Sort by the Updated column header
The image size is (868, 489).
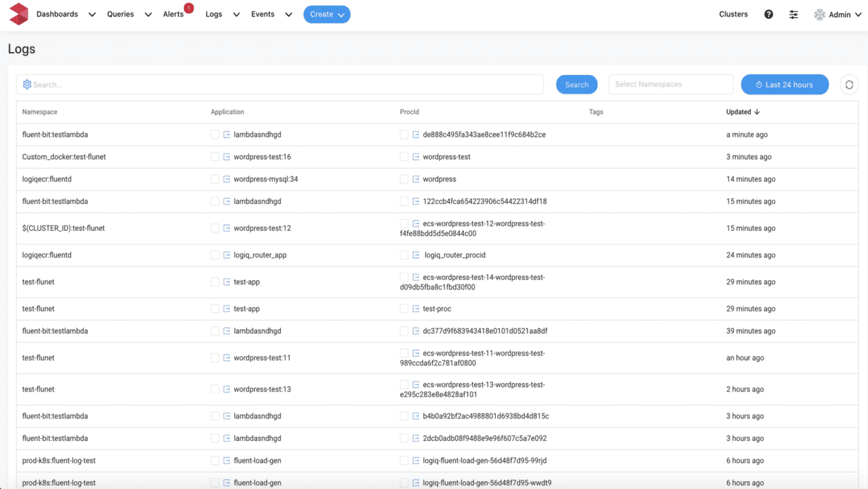tap(738, 112)
